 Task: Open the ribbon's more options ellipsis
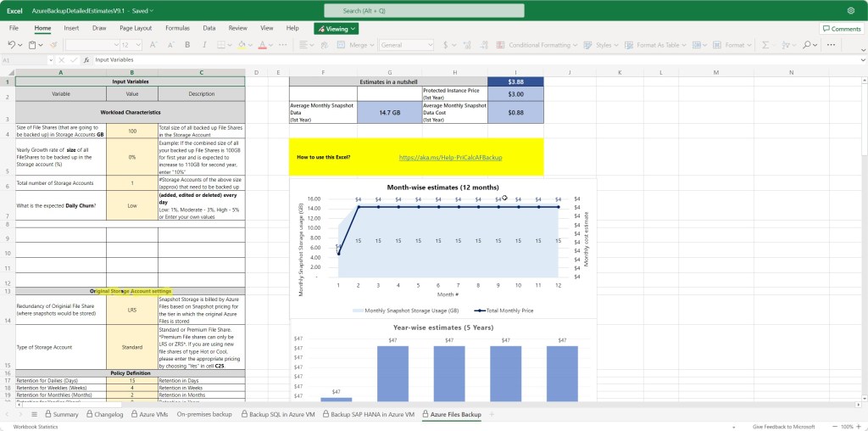(832, 45)
